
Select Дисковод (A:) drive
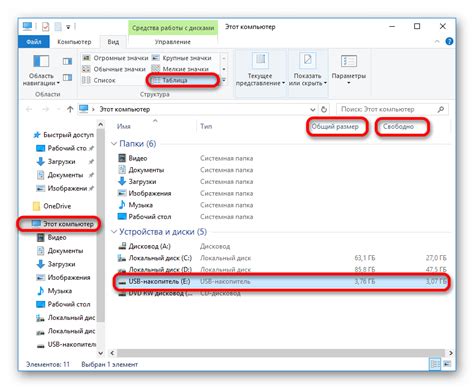coord(144,246)
